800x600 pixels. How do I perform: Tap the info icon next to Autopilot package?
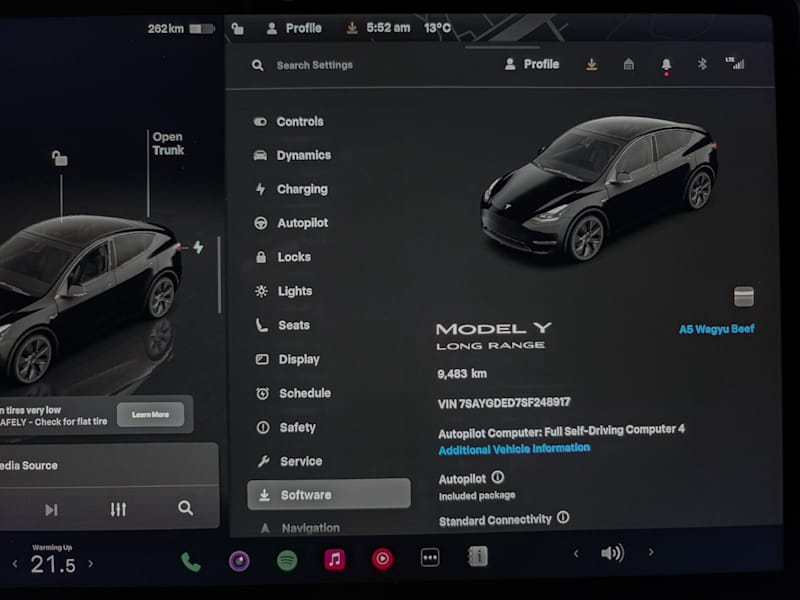(x=497, y=477)
